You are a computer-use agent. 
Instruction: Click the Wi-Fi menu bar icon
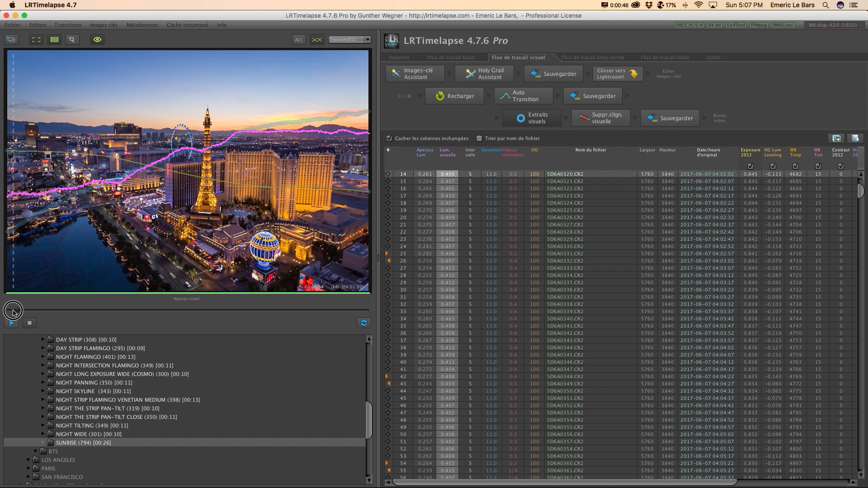click(698, 5)
